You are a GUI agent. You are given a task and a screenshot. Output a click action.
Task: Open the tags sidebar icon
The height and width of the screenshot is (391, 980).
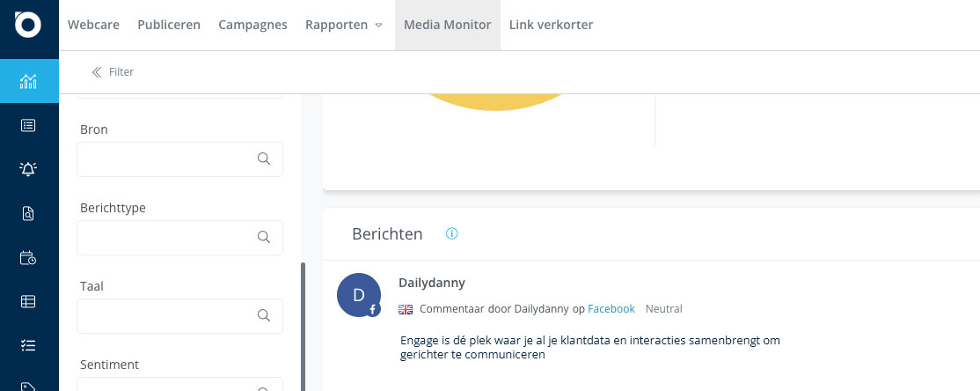tap(28, 386)
